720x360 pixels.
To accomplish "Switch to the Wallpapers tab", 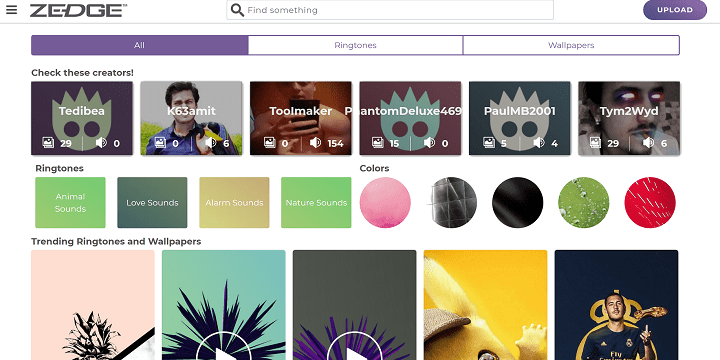I will pos(571,45).
